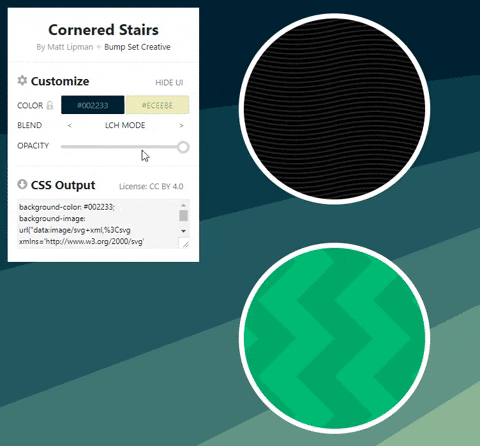Click inside the CSS output text box
Screen dimensions: 480x446
coord(98,224)
